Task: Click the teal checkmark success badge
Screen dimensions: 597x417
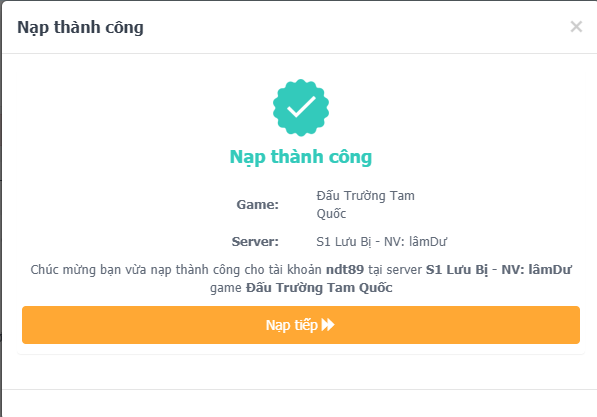Action: 301,107
